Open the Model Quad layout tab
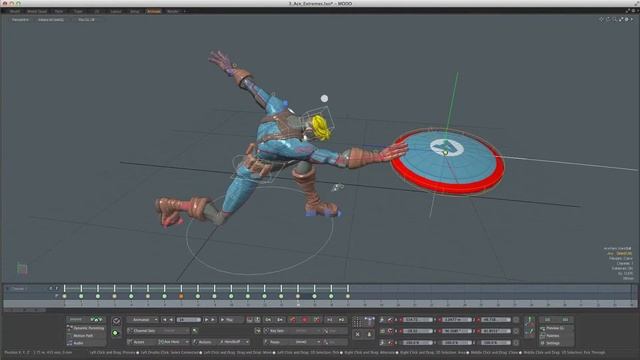This screenshot has height=360, width=640. (x=37, y=11)
